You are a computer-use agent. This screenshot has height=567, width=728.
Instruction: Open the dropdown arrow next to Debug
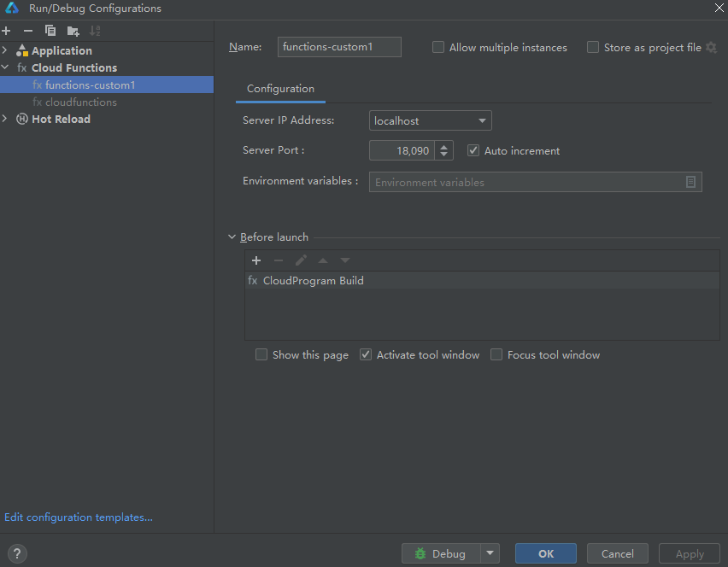pyautogui.click(x=490, y=553)
